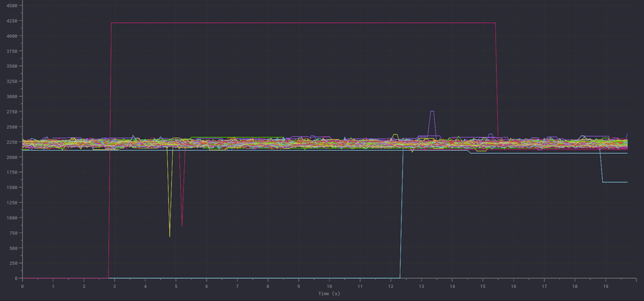Click time-axis tick label 9

click(x=299, y=286)
